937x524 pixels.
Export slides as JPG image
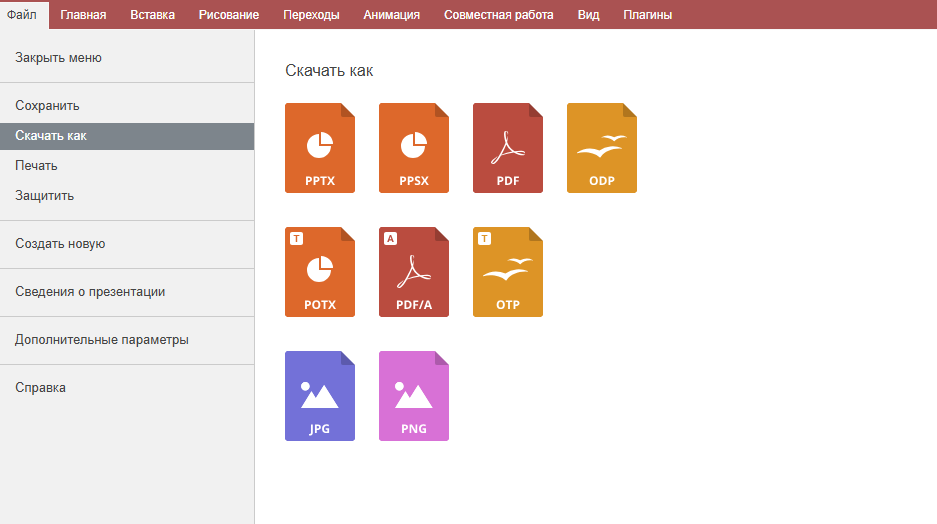coord(320,396)
